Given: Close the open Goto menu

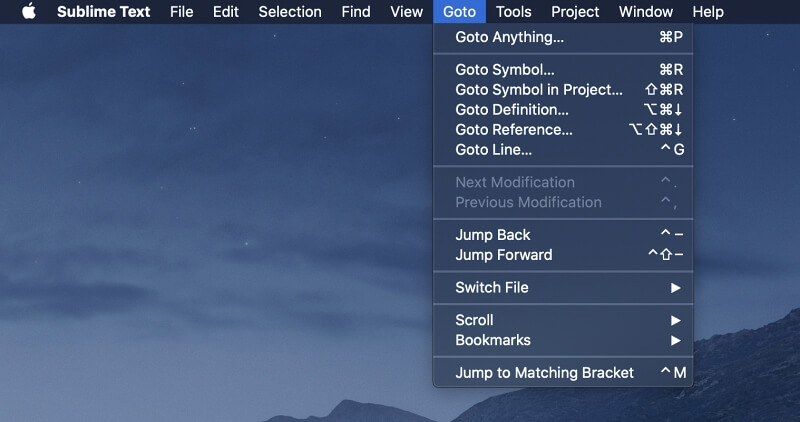Looking at the screenshot, I should 459,11.
